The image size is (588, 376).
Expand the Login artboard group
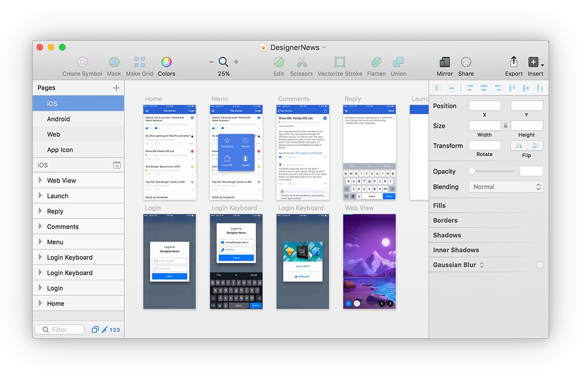pyautogui.click(x=40, y=288)
